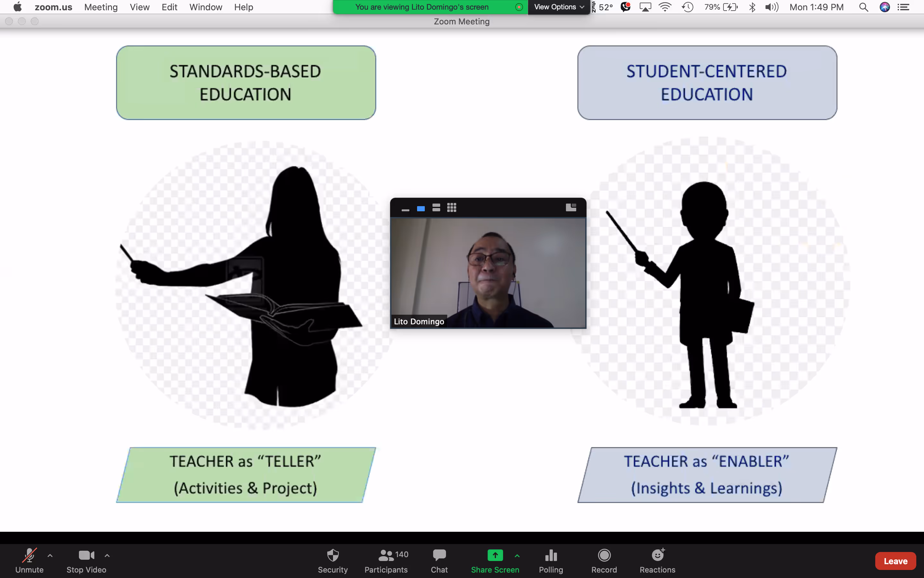924x578 pixels.
Task: Show the Participants panel
Action: click(x=386, y=560)
